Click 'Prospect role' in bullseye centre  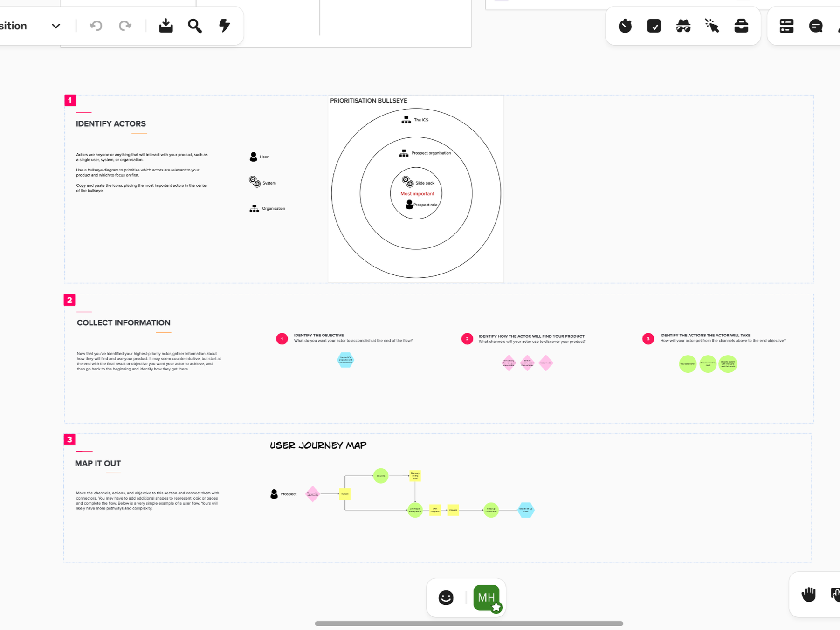425,205
